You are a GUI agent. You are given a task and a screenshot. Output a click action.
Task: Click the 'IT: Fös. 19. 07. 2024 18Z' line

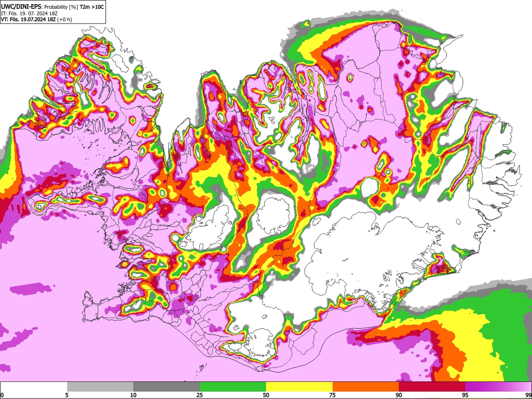29,13
